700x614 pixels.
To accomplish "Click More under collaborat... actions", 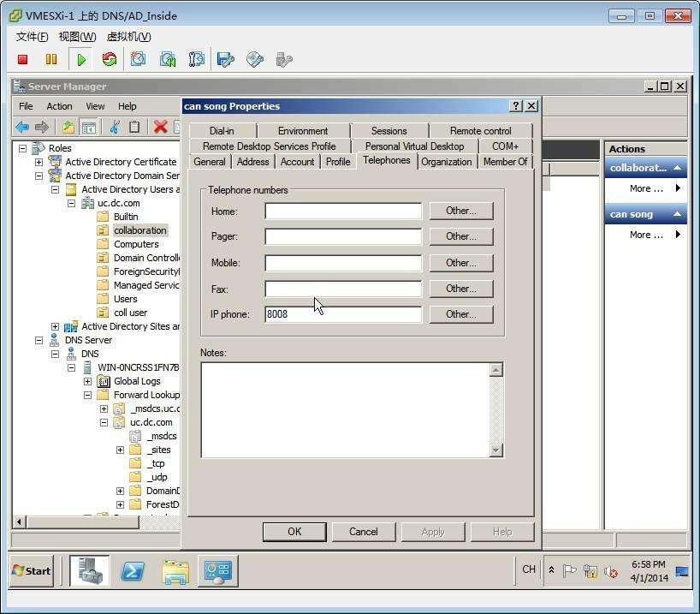I will pos(646,188).
